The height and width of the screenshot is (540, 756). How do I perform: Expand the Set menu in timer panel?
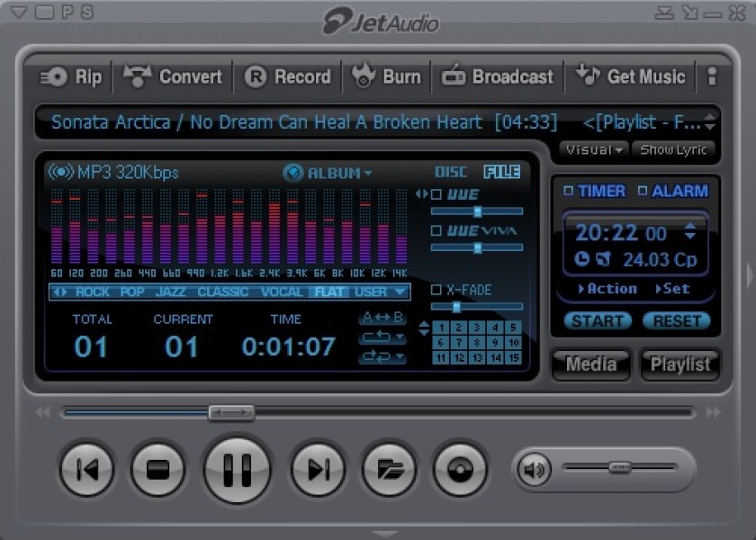(x=672, y=289)
